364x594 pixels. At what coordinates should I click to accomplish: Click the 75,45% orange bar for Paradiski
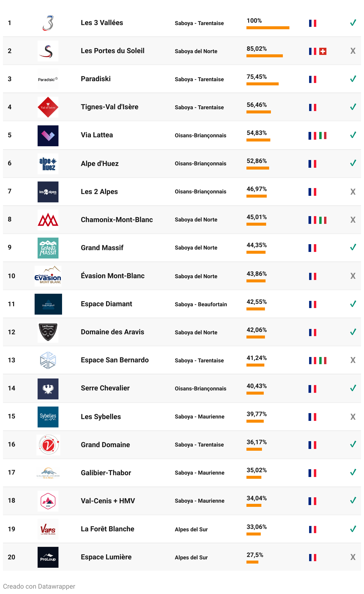[263, 84]
